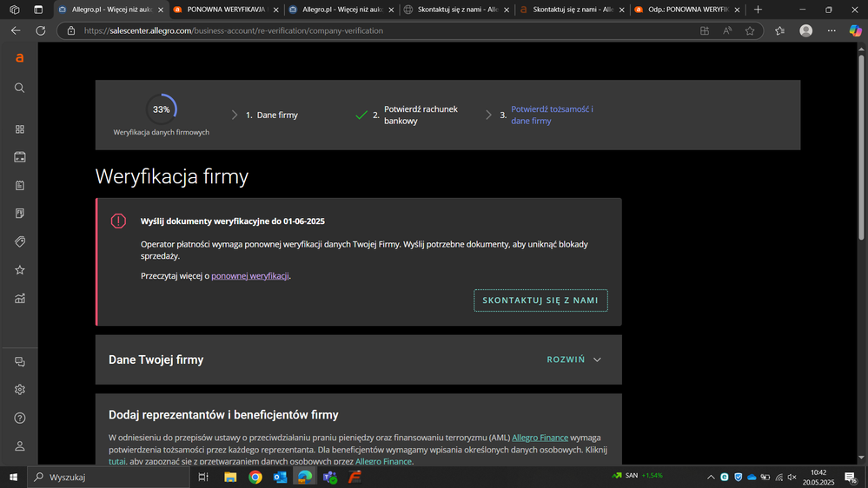Click the price tag icon in the sidebar
The height and width of the screenshot is (488, 868).
(19, 241)
